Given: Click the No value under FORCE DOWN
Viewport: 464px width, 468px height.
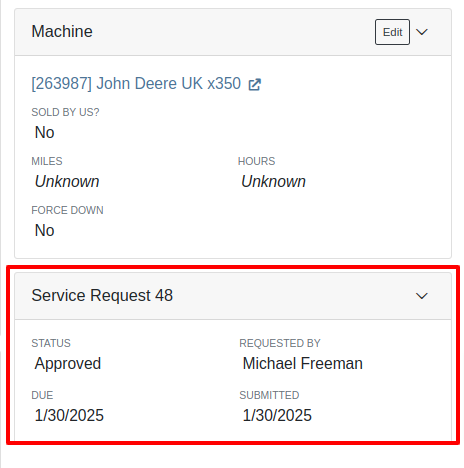Looking at the screenshot, I should [x=44, y=230].
